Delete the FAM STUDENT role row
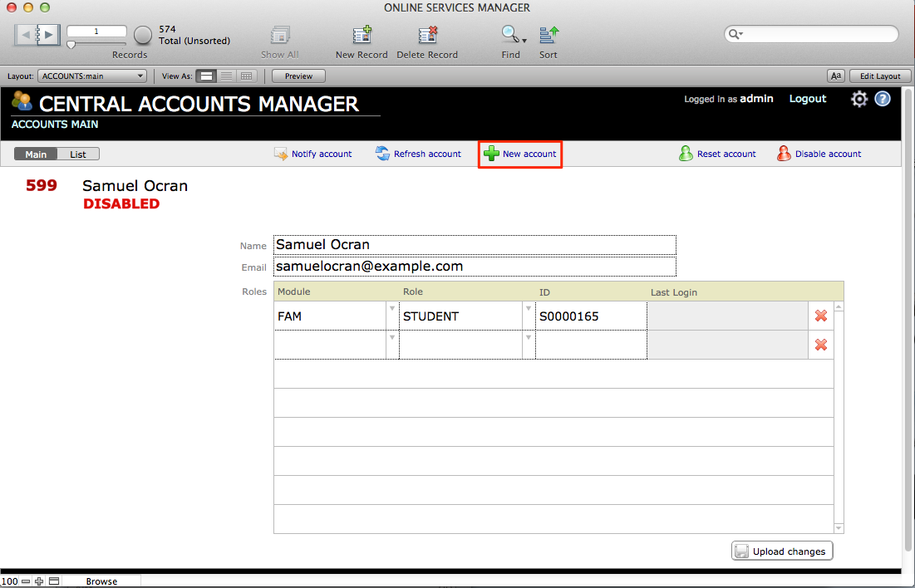 [x=821, y=316]
